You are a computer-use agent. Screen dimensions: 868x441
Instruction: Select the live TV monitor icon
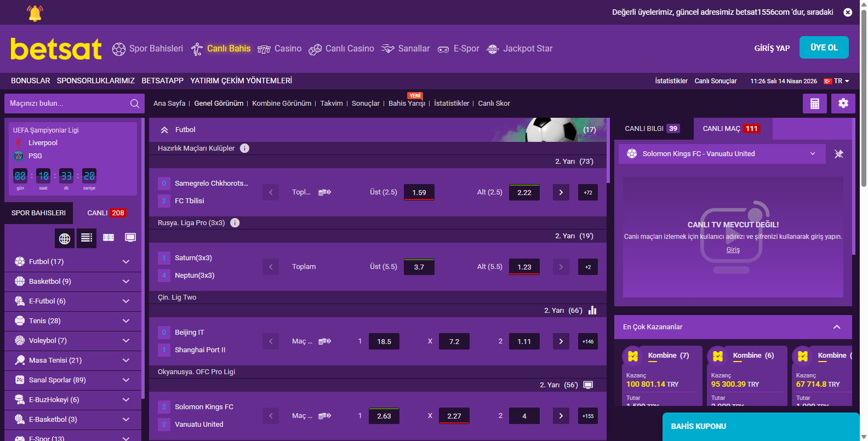coord(130,238)
